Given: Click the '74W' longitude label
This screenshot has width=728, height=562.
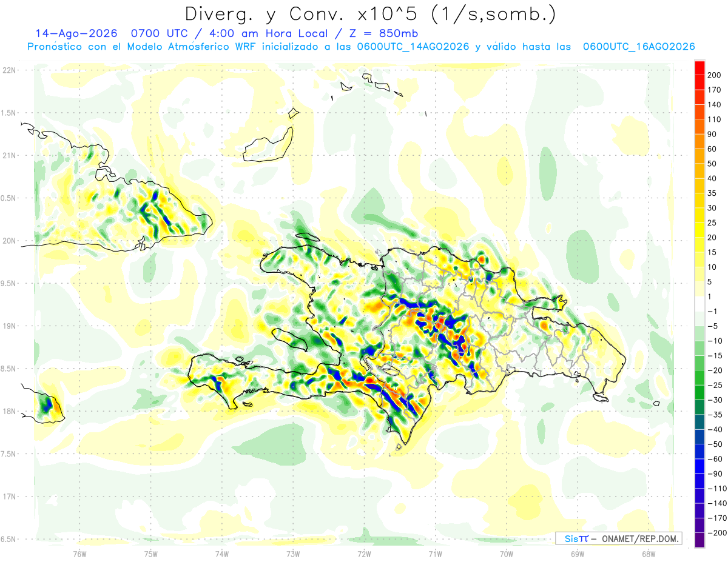Looking at the screenshot, I should (222, 554).
